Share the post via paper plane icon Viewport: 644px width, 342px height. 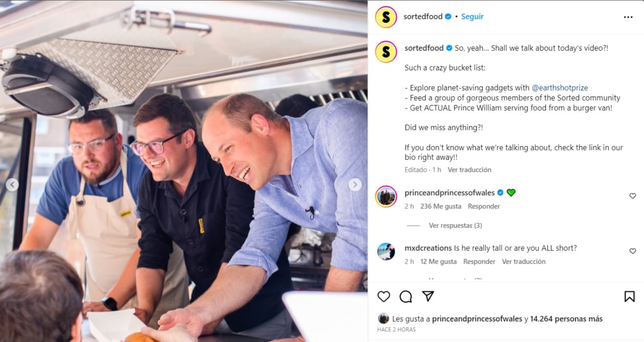(x=428, y=297)
